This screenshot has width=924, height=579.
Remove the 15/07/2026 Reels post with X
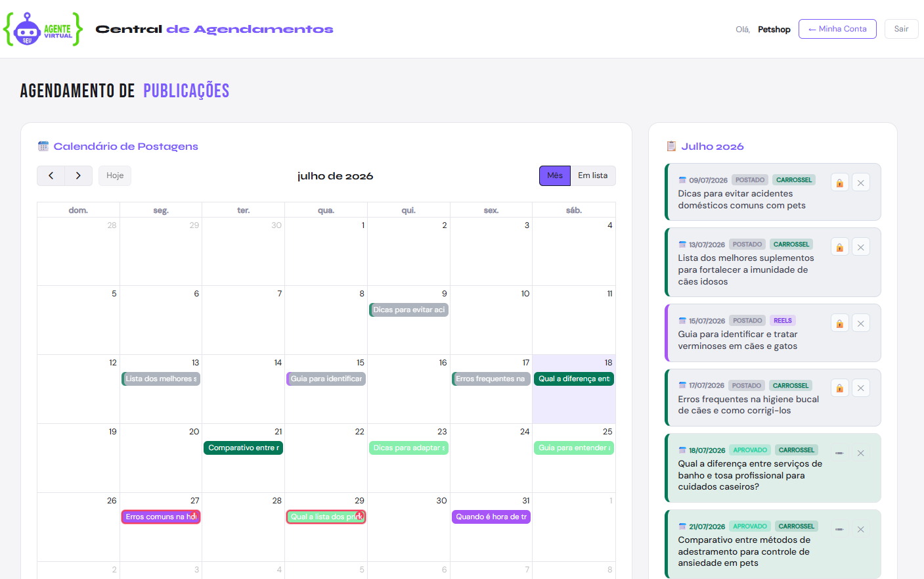(x=860, y=323)
